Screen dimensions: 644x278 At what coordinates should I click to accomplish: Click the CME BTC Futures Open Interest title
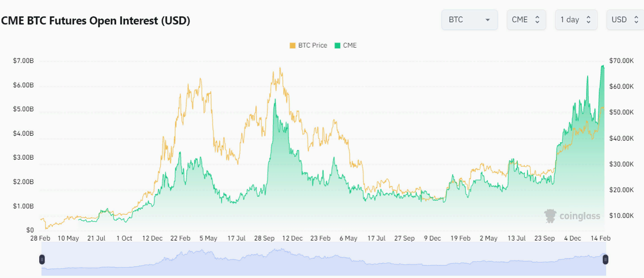point(96,21)
